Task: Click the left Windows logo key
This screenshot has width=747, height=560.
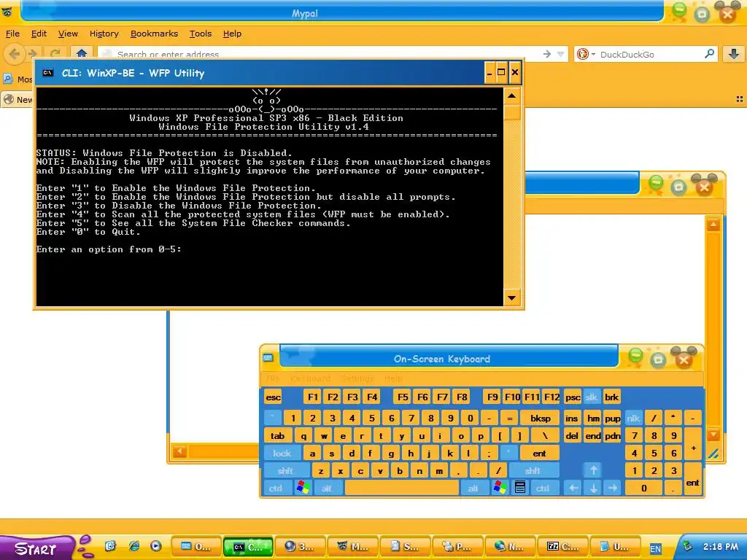Action: pos(303,487)
